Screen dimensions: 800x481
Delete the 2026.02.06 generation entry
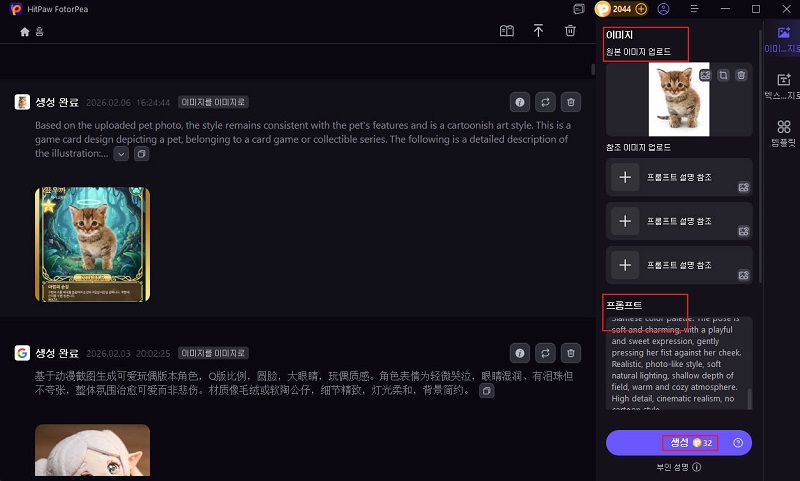570,102
